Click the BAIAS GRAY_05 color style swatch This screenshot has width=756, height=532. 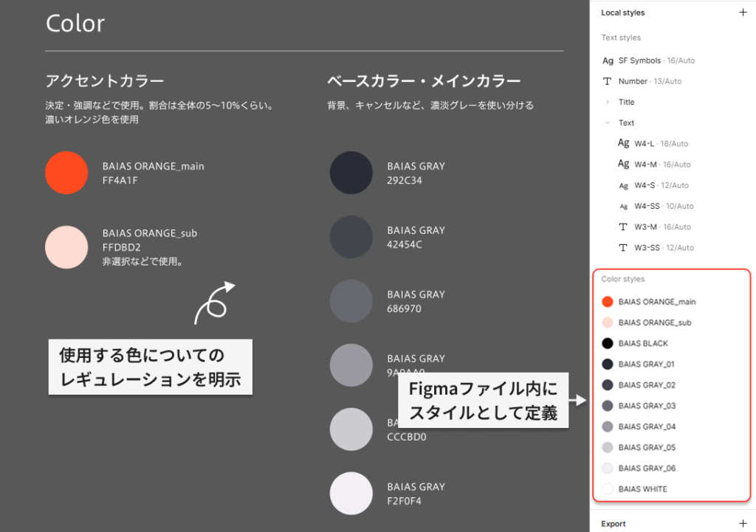(x=608, y=447)
